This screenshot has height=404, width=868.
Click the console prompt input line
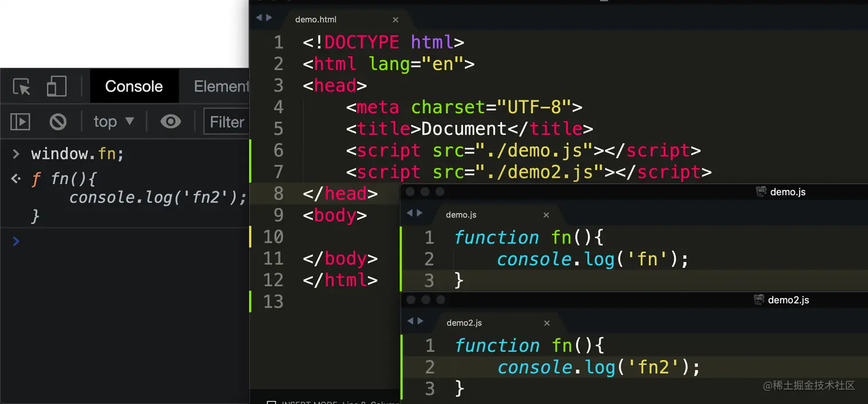[x=125, y=242]
